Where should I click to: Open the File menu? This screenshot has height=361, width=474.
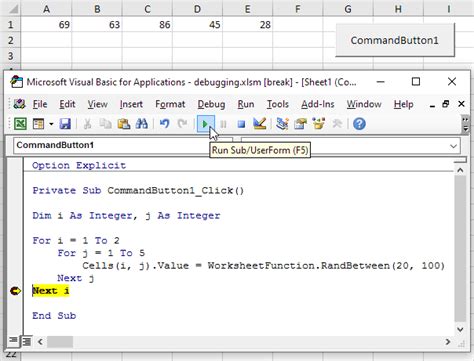pos(40,104)
